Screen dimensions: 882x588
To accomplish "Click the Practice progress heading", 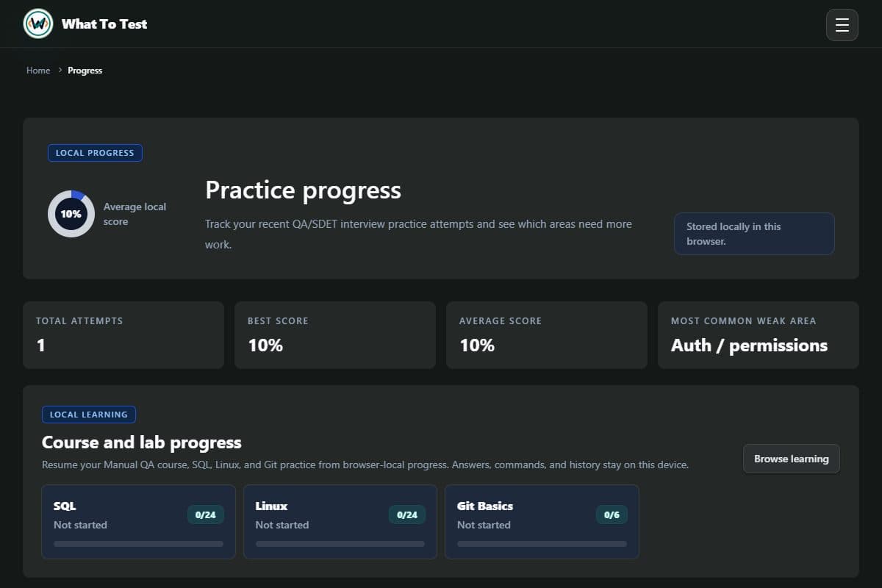I will click(x=303, y=190).
